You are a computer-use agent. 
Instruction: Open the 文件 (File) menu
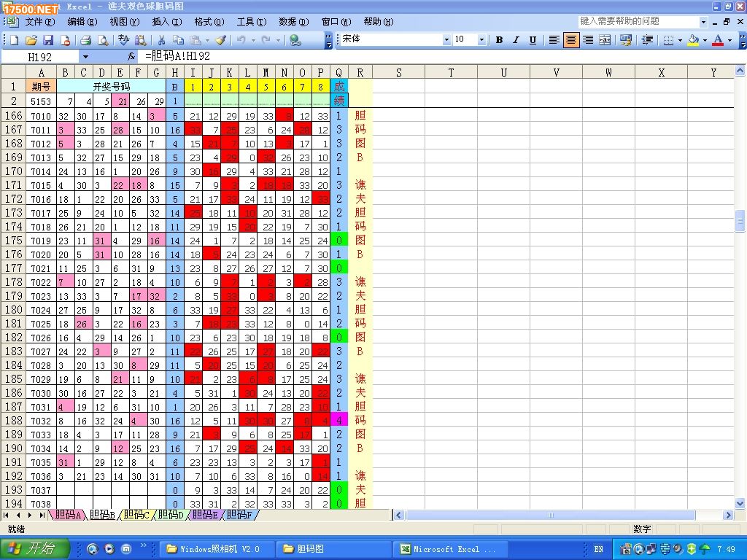[39, 22]
